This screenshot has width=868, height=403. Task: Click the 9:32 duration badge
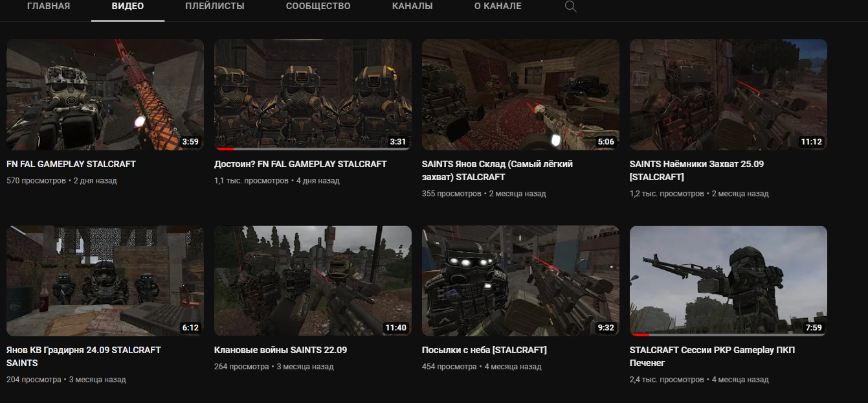tap(606, 327)
